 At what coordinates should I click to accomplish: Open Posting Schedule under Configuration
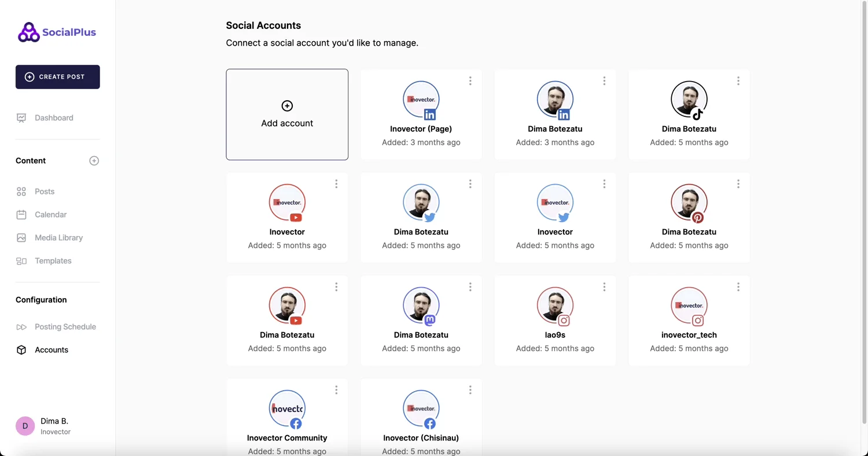pos(65,326)
